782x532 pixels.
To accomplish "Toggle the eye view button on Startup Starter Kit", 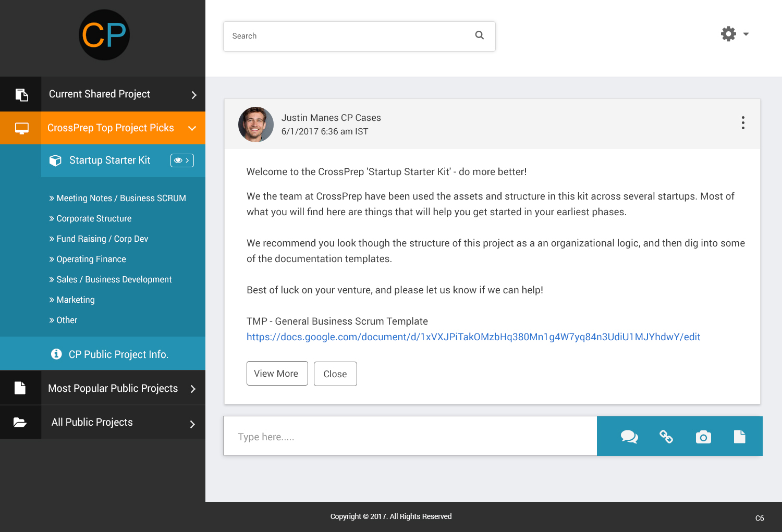I will [x=182, y=160].
